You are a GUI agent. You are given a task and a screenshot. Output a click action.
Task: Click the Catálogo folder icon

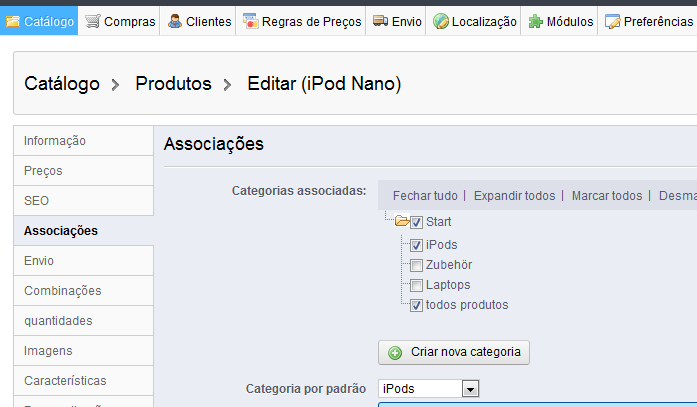[x=13, y=21]
